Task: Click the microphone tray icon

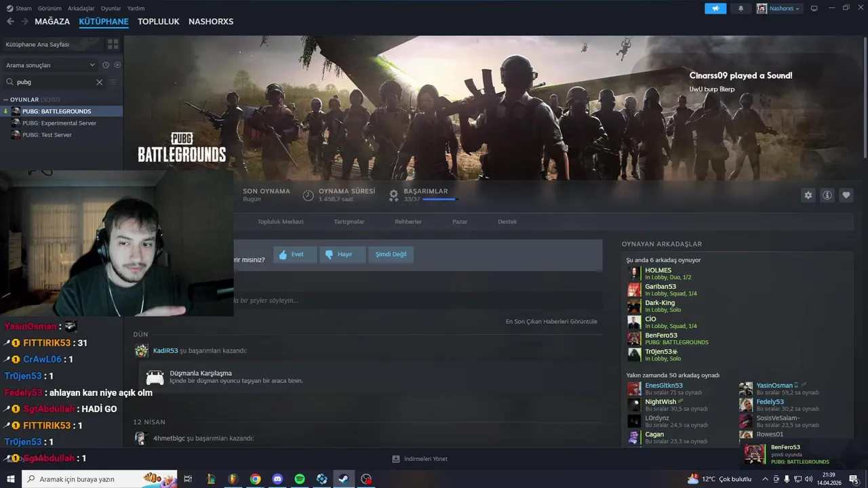Action: tap(787, 479)
